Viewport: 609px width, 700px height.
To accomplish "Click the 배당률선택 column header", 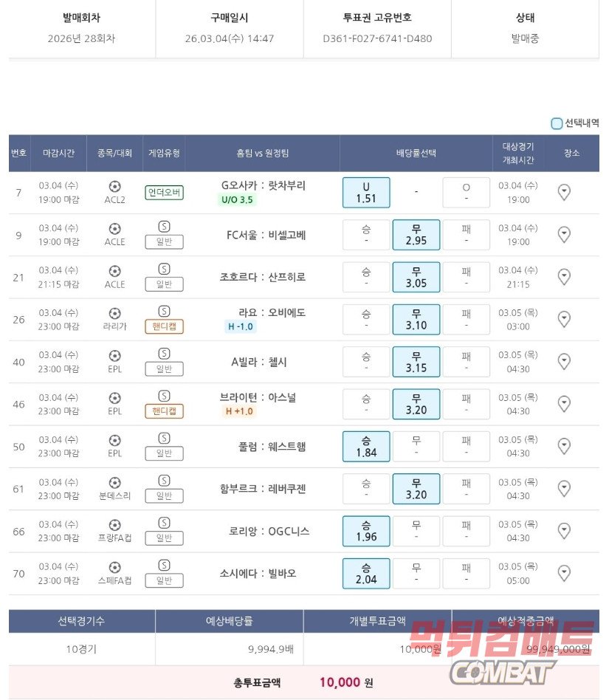I will point(416,153).
